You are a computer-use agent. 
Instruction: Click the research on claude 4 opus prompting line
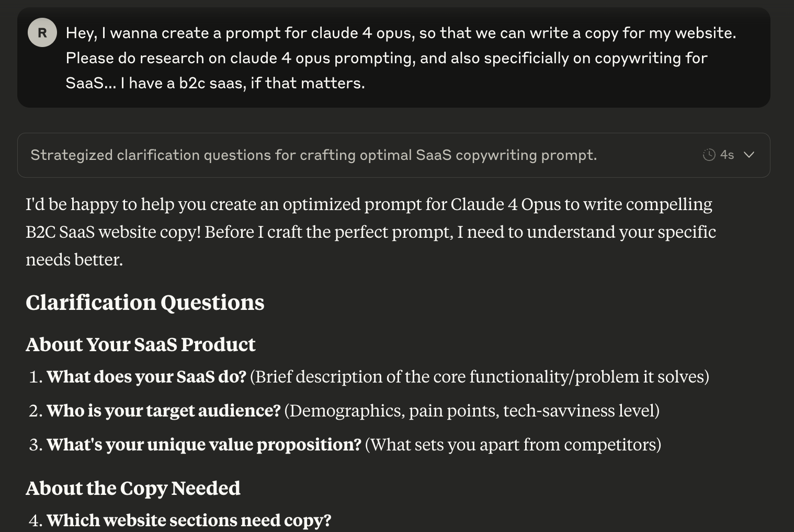[x=387, y=58]
